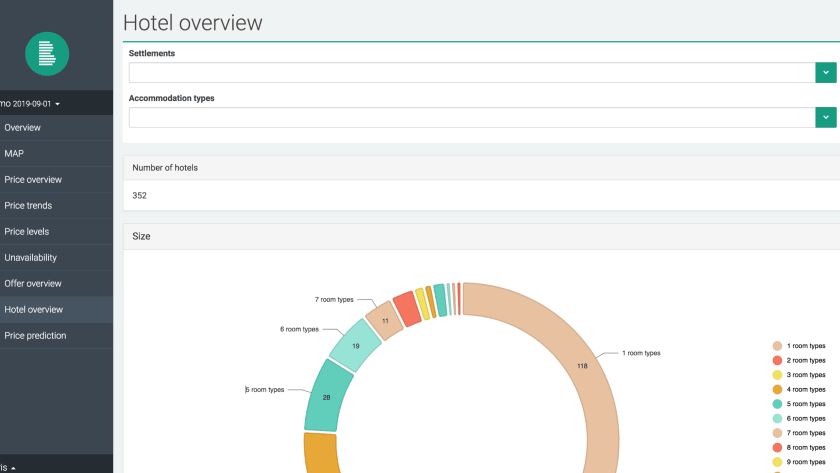The image size is (840, 473).
Task: Toggle the 2 room types legend item
Action: [799, 361]
